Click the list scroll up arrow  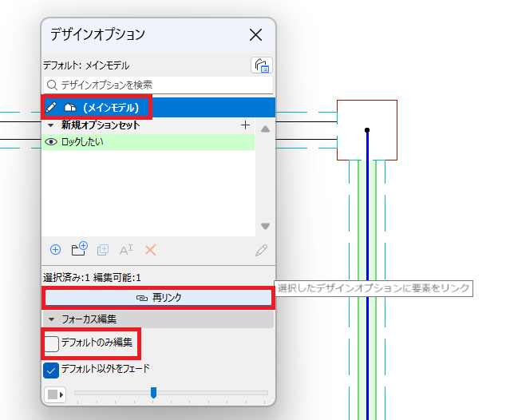[x=265, y=129]
